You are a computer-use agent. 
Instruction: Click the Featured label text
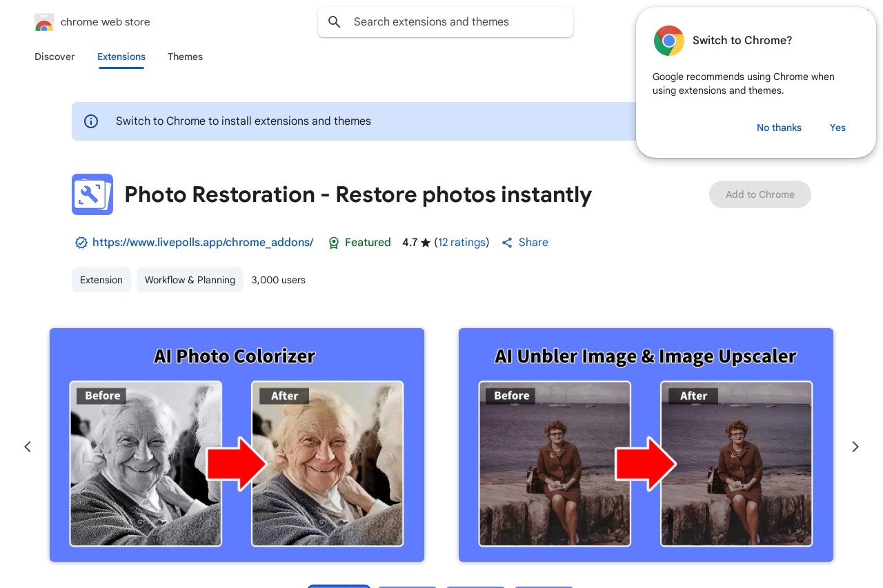[368, 243]
